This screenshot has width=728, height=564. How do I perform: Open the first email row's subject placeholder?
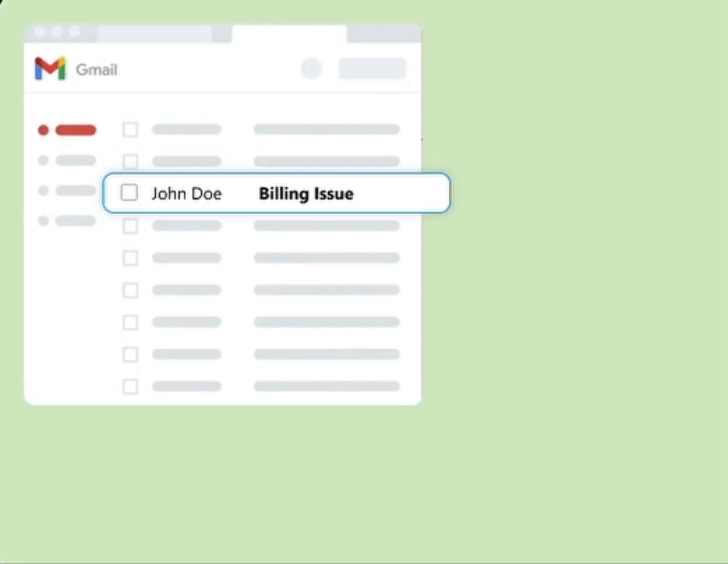326,129
